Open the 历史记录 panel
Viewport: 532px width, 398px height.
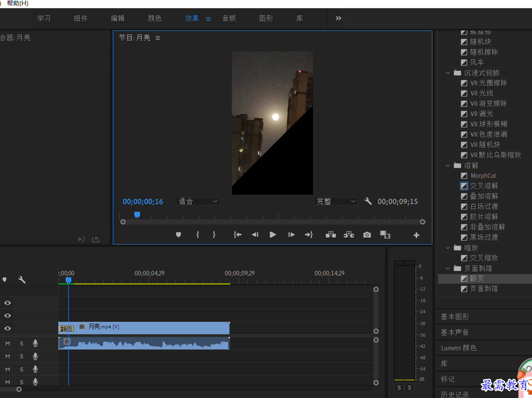(455, 395)
